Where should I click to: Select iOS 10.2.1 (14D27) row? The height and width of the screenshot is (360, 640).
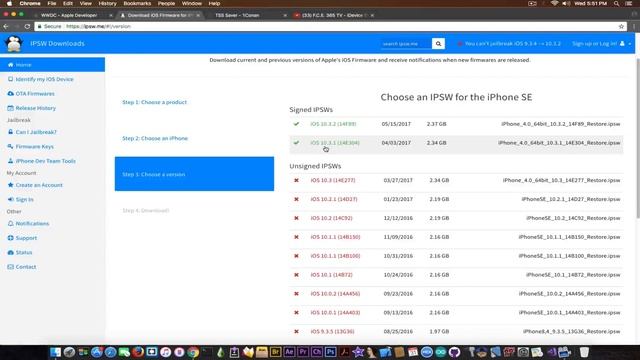click(456, 199)
